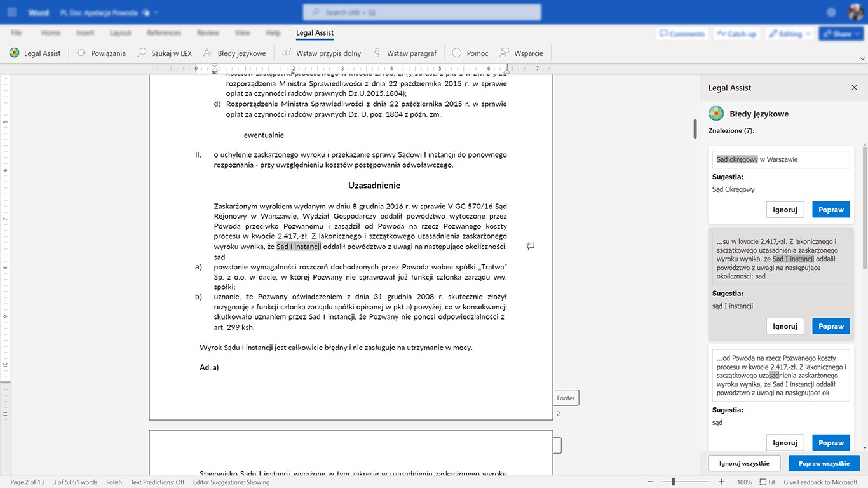Click zoom in plus icon
Screen dimensions: 868x488
[722, 482]
